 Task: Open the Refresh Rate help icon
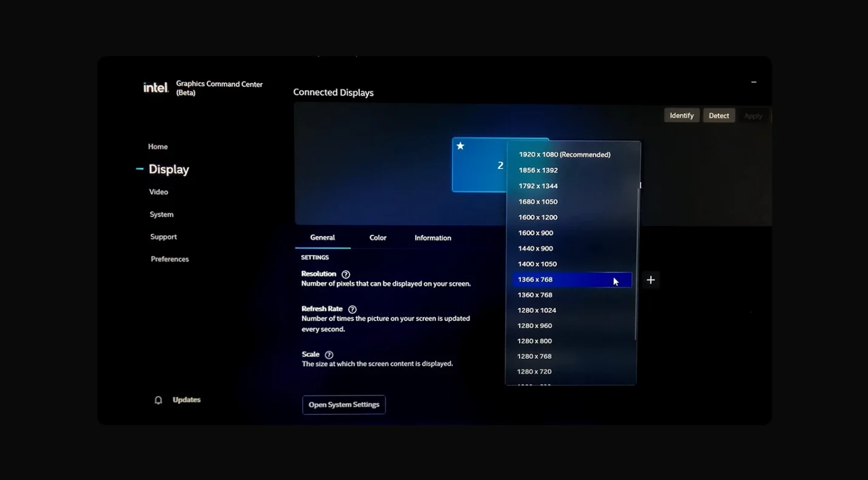pyautogui.click(x=352, y=309)
